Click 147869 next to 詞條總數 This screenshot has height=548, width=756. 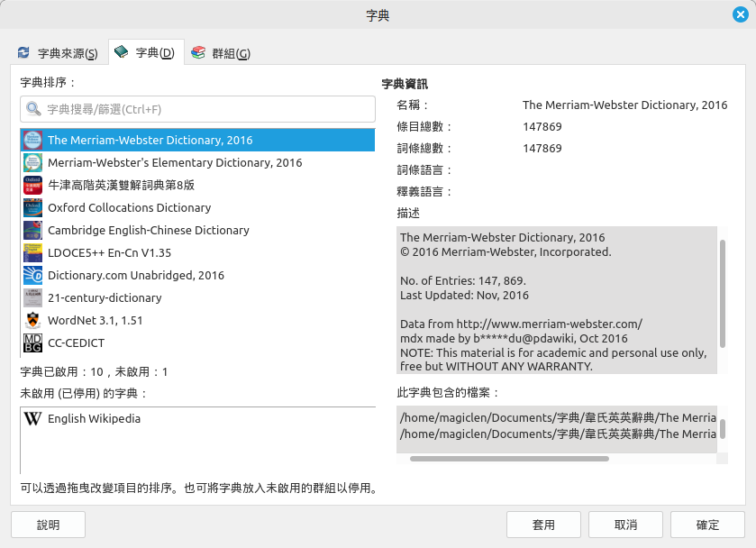(542, 149)
